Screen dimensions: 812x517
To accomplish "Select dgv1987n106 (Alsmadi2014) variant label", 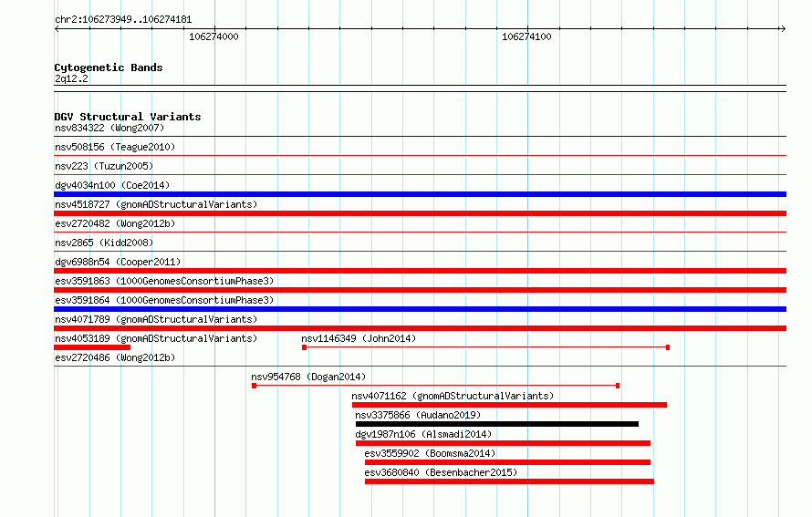I will pos(423,434).
